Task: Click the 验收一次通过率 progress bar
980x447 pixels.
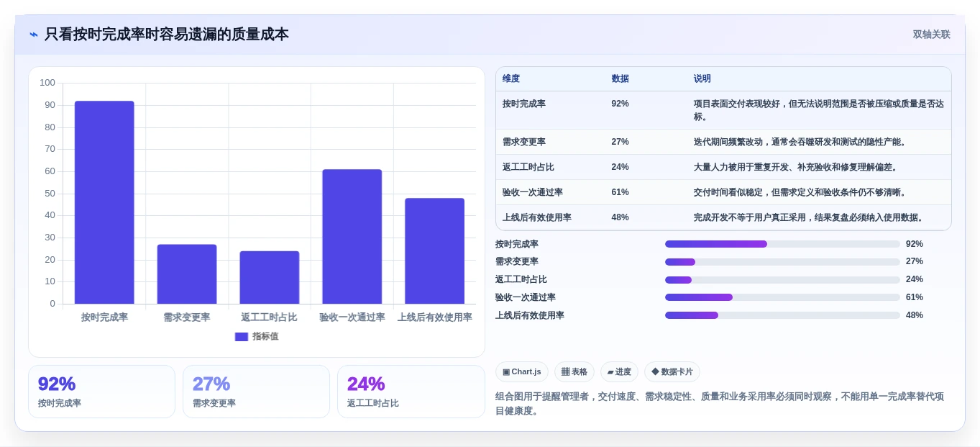Action: coord(782,297)
